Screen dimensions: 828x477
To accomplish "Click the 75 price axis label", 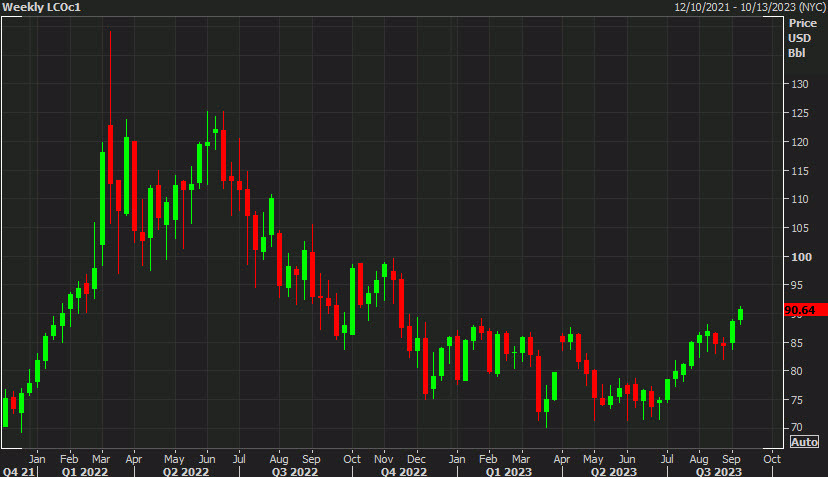I will pyautogui.click(x=796, y=400).
